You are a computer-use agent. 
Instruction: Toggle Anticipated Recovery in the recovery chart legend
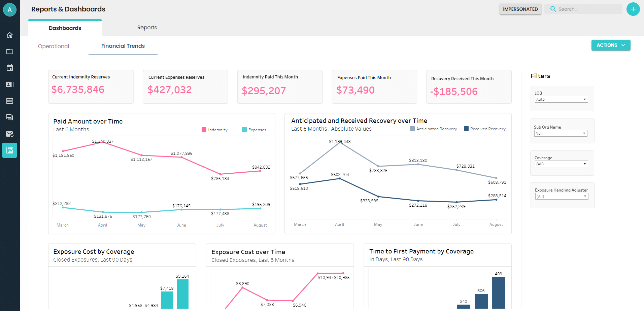point(436,129)
